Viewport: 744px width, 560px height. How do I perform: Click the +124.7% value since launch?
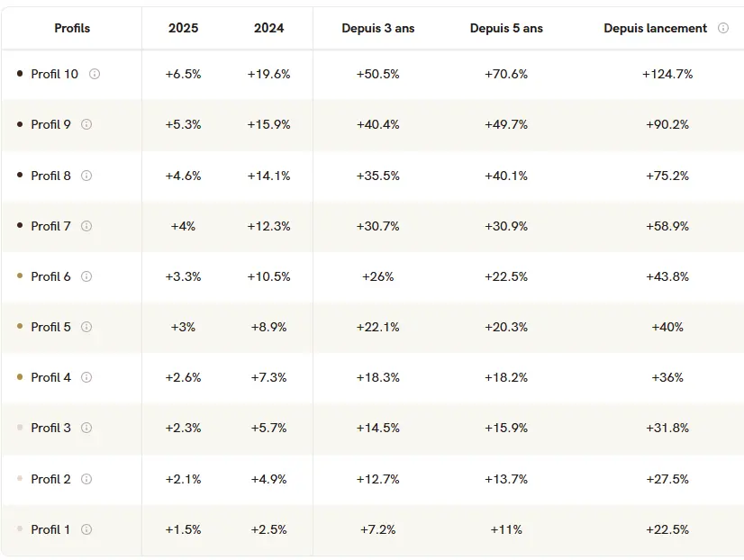point(667,74)
